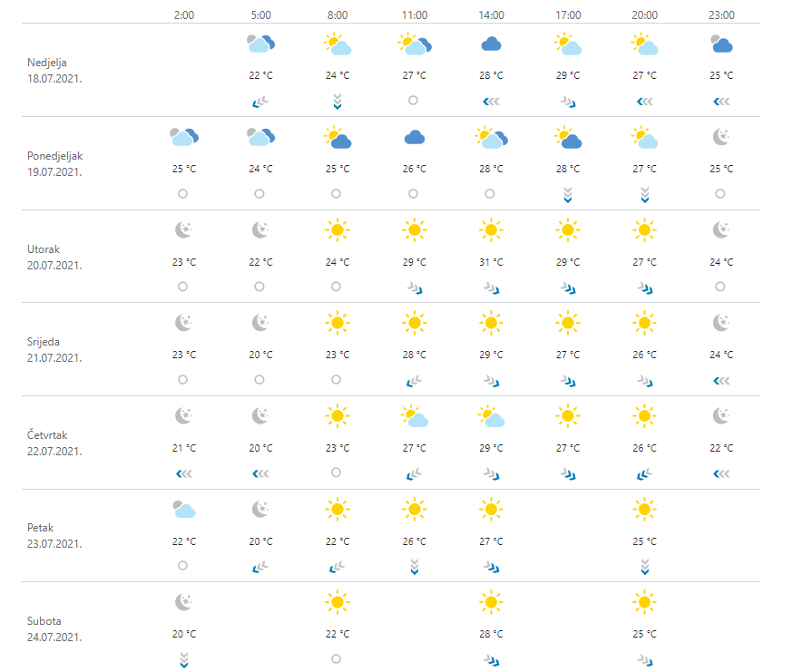Click the moon icon for Ponedjeljak at 23:00
Viewport: 792px width, 672px height.
tap(721, 137)
